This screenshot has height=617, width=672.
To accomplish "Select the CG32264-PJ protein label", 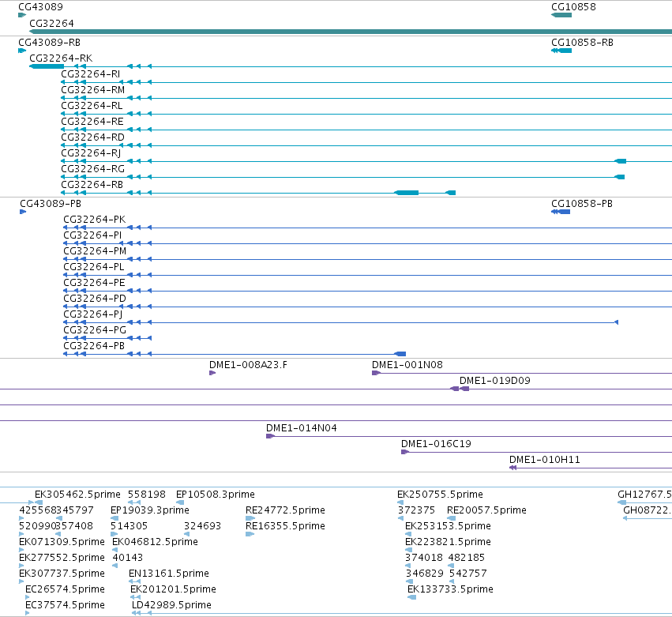I will (x=92, y=314).
